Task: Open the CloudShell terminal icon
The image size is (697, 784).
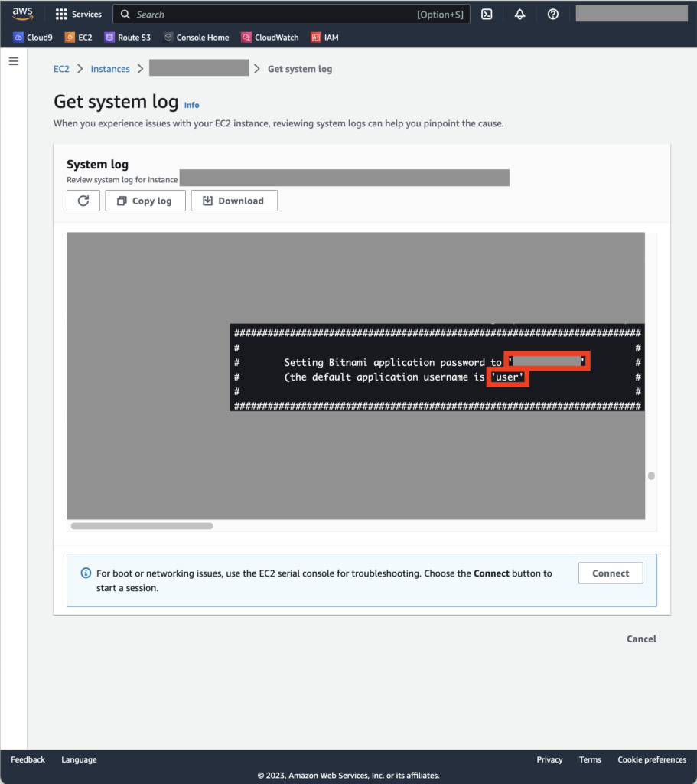Action: pos(487,14)
